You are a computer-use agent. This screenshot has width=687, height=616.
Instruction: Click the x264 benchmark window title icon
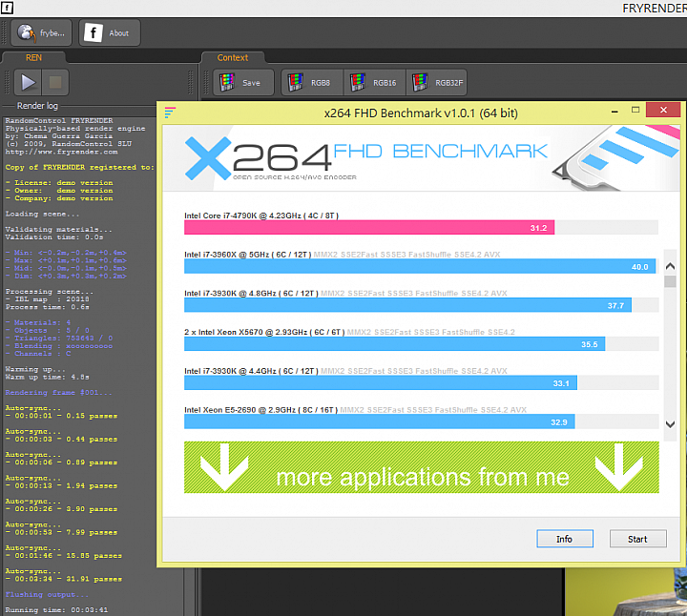pos(170,113)
